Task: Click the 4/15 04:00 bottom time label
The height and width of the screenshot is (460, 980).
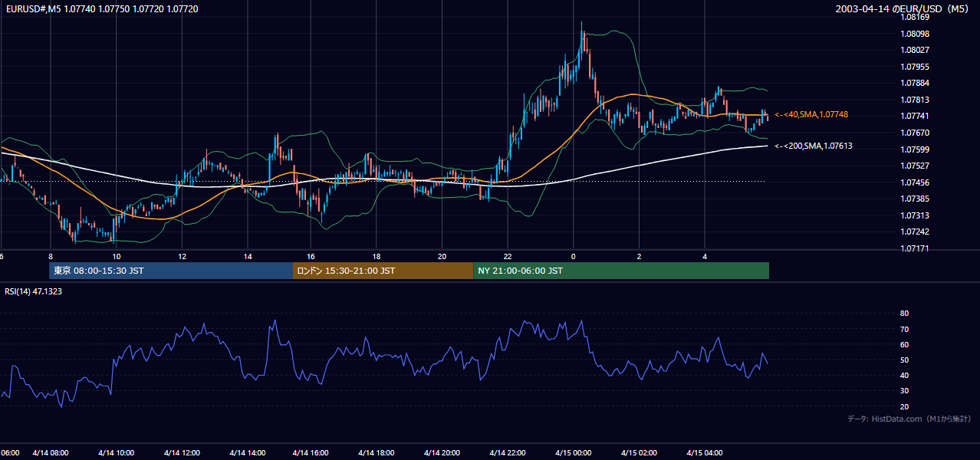Action: click(x=704, y=453)
